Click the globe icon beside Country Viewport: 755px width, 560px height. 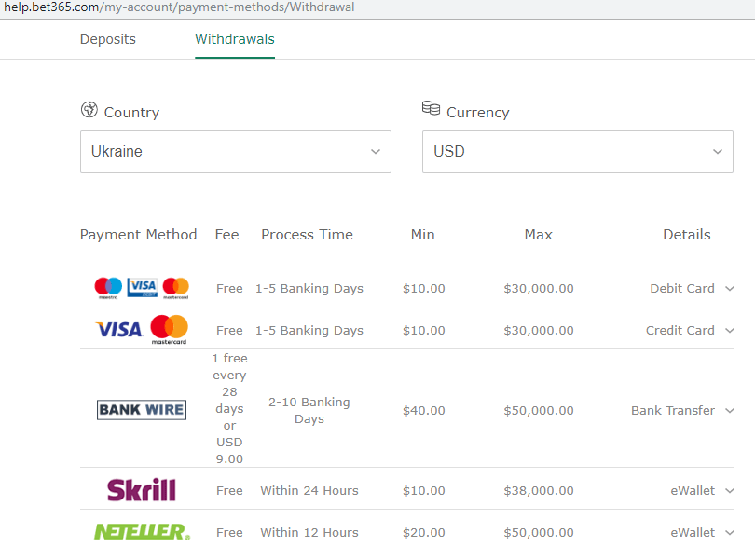coord(89,110)
